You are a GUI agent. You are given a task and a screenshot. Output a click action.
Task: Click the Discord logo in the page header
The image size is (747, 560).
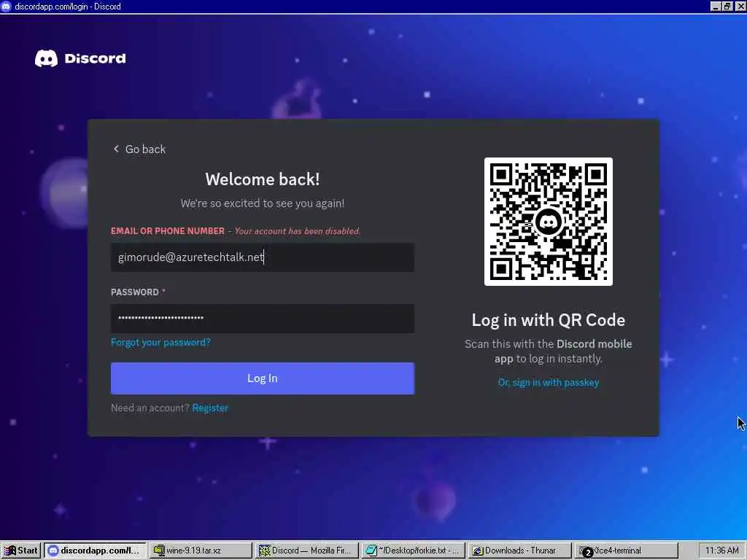coord(80,58)
